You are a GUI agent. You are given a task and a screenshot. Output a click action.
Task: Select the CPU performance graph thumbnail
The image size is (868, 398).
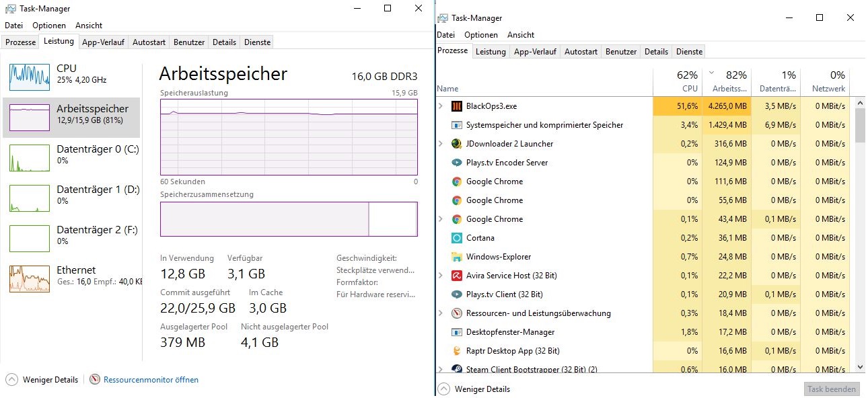(30, 77)
